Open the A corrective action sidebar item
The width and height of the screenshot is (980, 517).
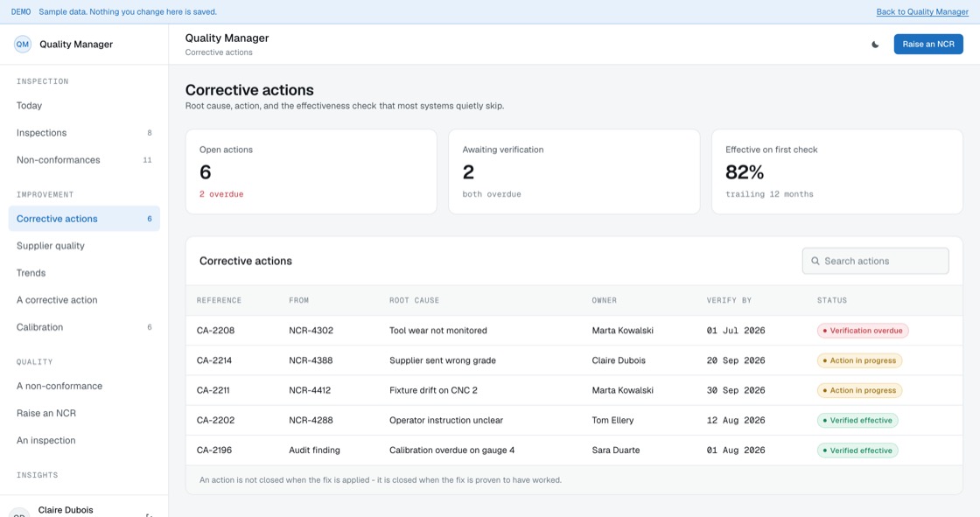click(84, 300)
